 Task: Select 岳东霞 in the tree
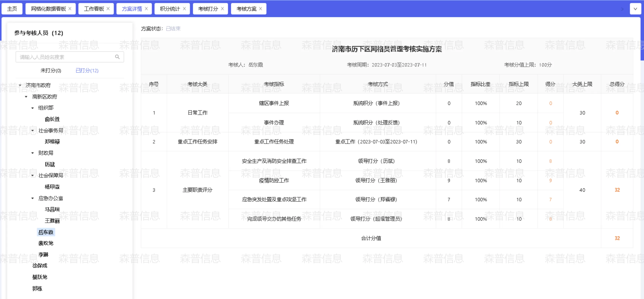click(46, 232)
